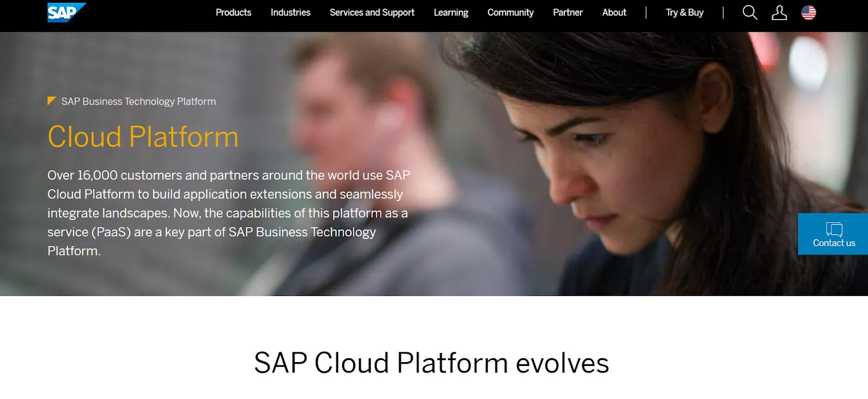Click SAP Business Technology Platform breadcrumb link
The image size is (868, 399).
[x=138, y=101]
